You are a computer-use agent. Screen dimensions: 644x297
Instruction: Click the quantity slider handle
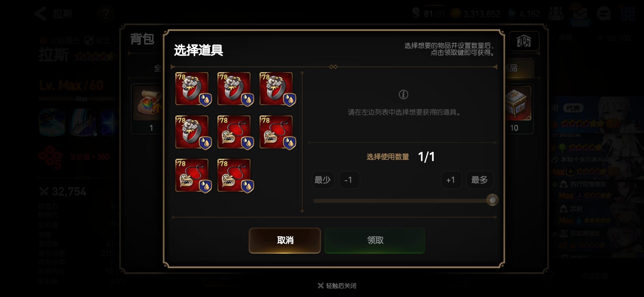[x=492, y=200]
